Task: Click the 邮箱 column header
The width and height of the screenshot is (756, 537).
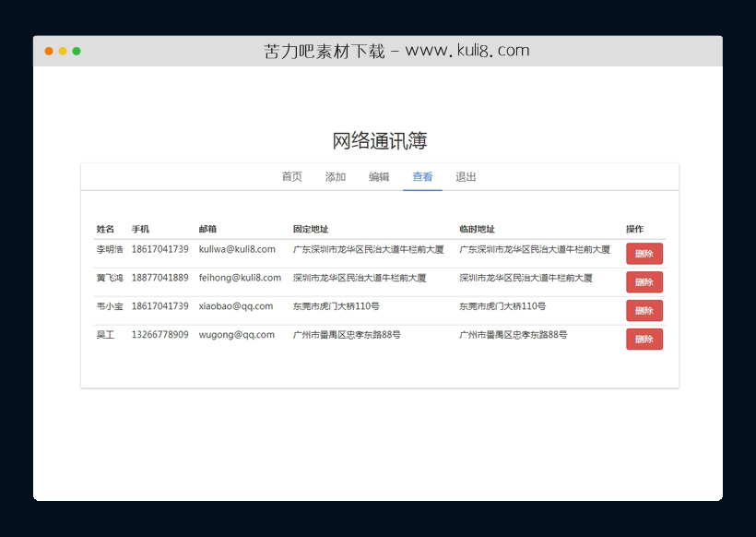Action: pyautogui.click(x=207, y=229)
